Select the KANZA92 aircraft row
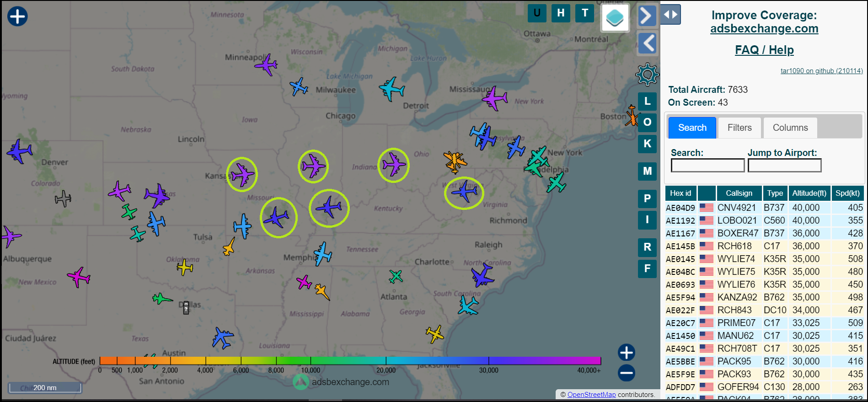The height and width of the screenshot is (402, 868). [x=764, y=297]
